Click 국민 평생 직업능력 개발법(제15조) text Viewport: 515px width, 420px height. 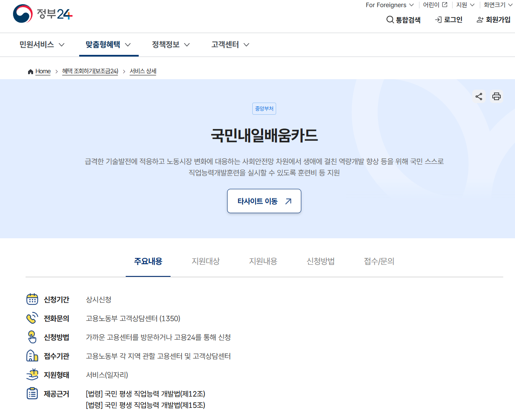(155, 405)
